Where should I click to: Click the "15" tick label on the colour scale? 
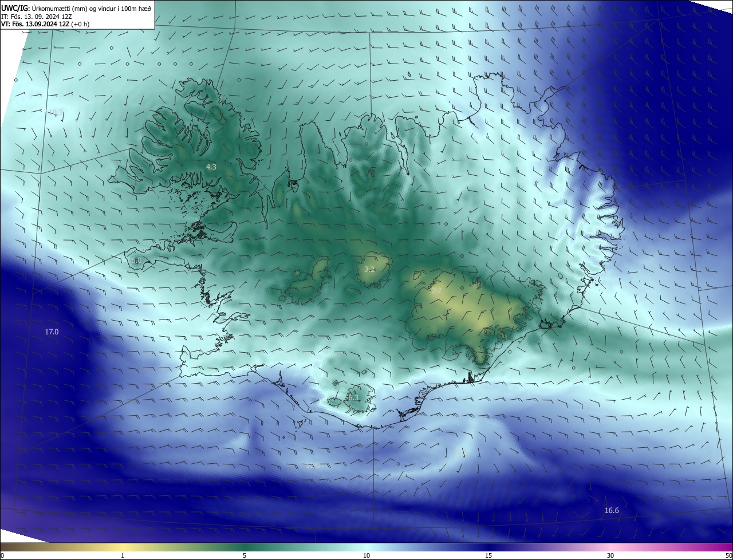(x=488, y=555)
